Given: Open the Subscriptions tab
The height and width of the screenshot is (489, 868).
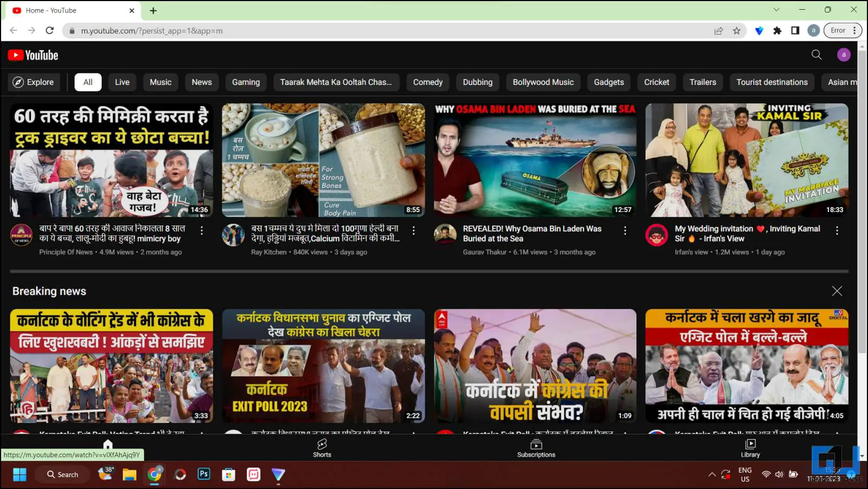Looking at the screenshot, I should (536, 448).
